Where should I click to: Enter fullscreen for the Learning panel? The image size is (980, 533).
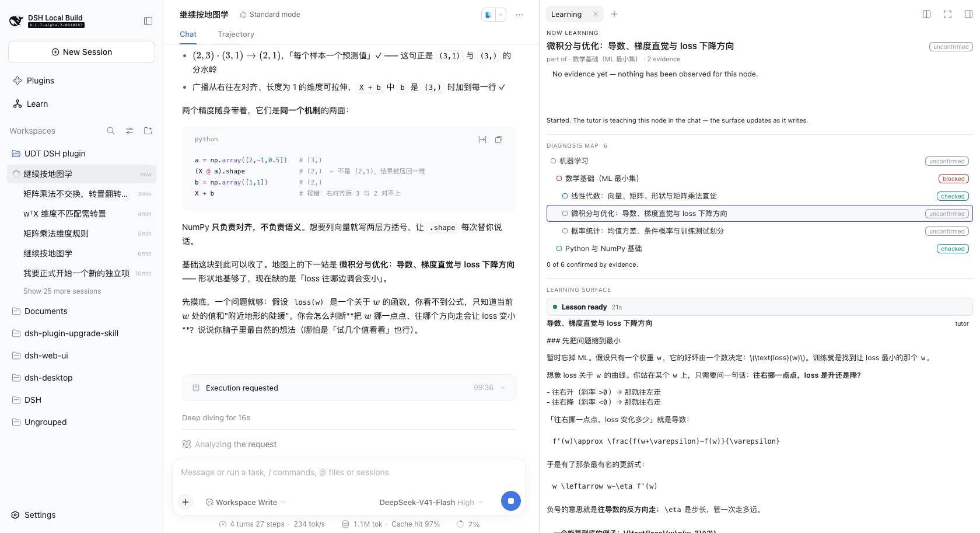pyautogui.click(x=947, y=14)
